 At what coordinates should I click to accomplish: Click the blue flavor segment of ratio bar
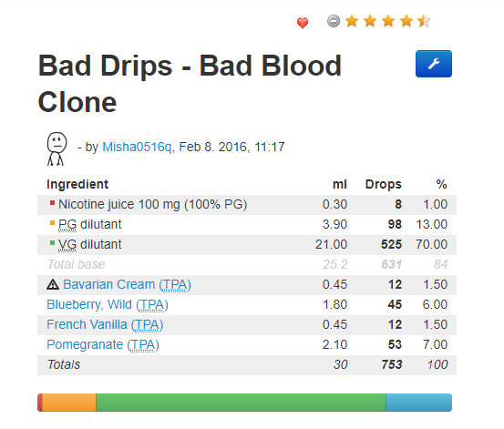pos(419,403)
